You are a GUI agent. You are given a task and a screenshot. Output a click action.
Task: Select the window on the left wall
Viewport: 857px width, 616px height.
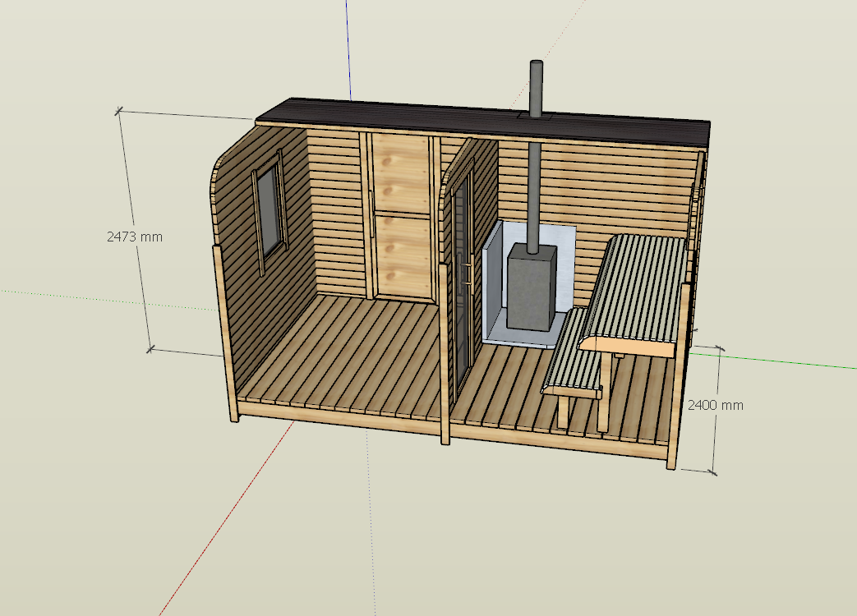[269, 211]
